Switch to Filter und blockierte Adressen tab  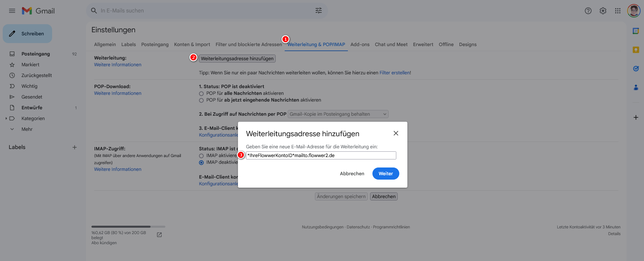pos(249,44)
